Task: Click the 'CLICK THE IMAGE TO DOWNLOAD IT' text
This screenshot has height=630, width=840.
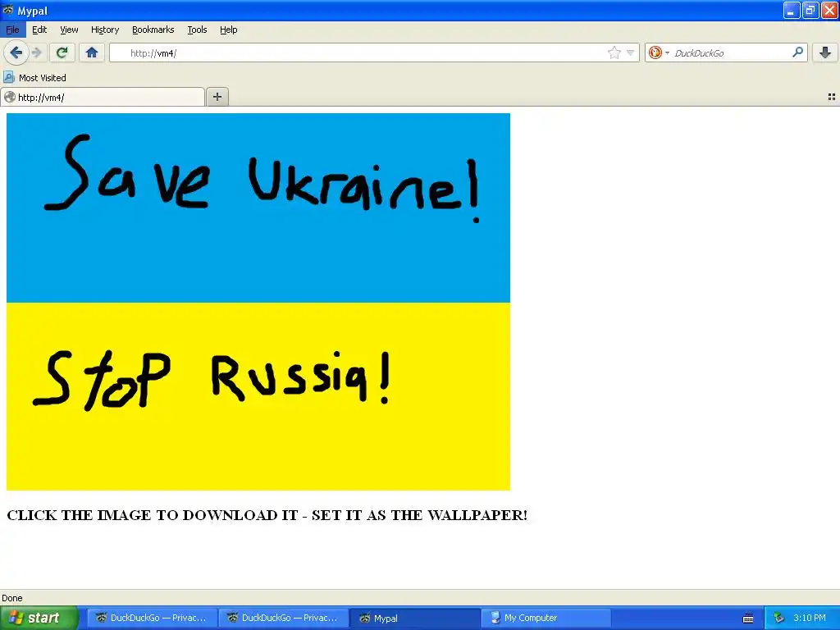Action: (x=152, y=515)
